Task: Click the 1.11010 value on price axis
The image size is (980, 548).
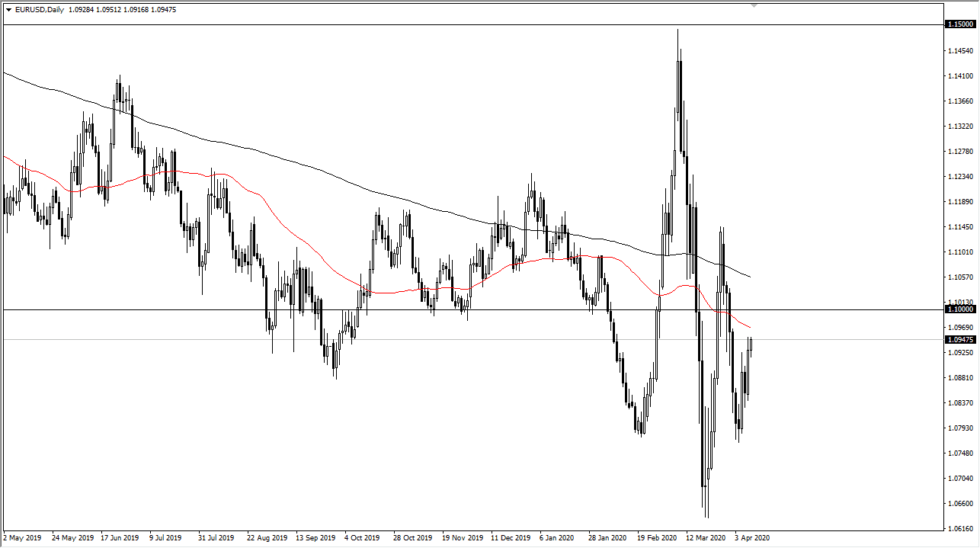Action: point(961,252)
